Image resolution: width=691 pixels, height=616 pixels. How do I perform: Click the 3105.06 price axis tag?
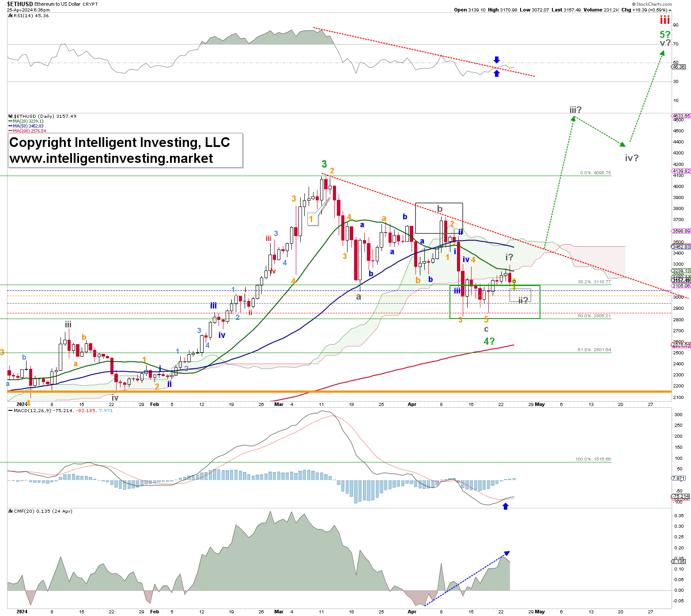(x=681, y=286)
